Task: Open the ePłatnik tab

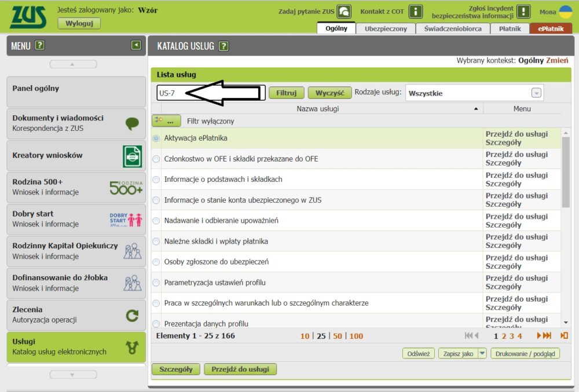Action: click(550, 28)
